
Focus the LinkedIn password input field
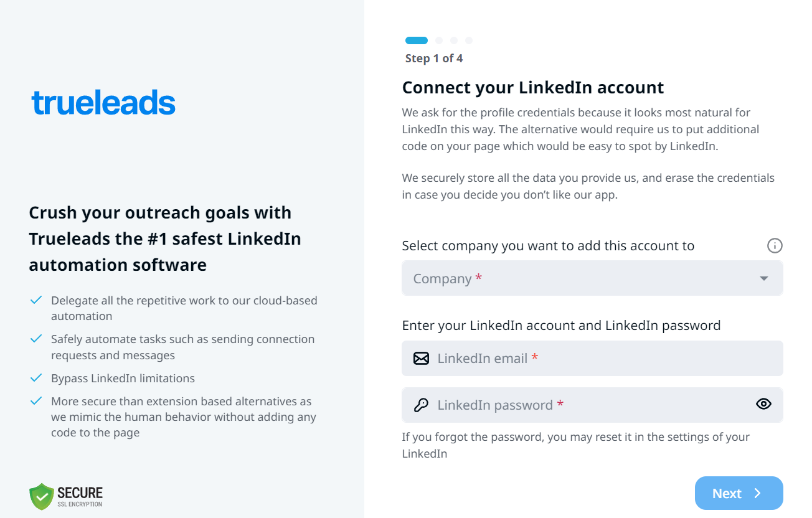585,405
